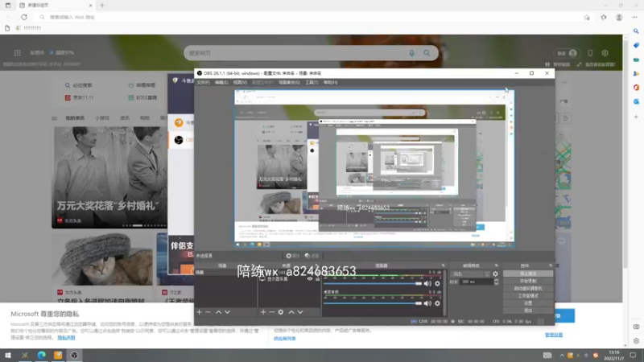The image size is (644, 362).
Task: Adjust transition duration stepper arrows
Action: coord(496,282)
